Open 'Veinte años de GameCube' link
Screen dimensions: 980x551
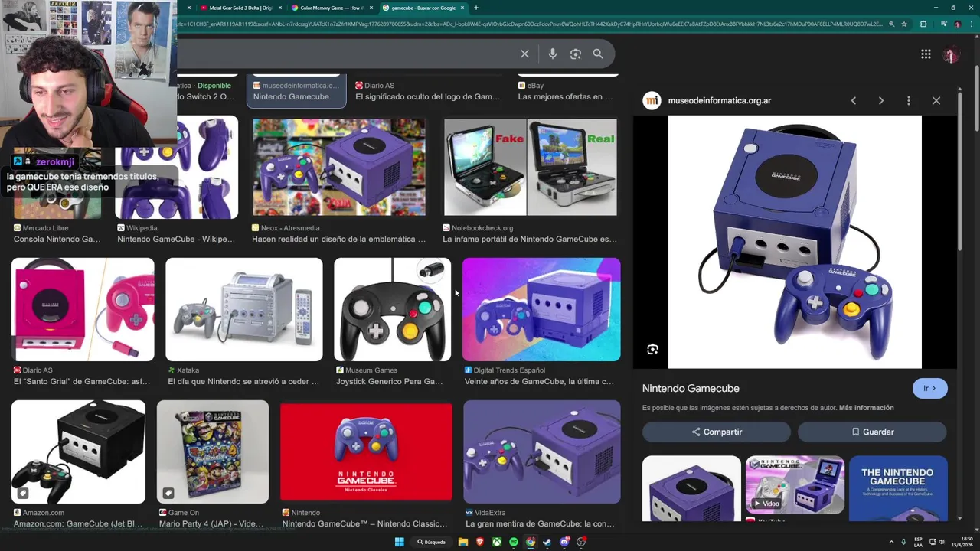(x=539, y=381)
